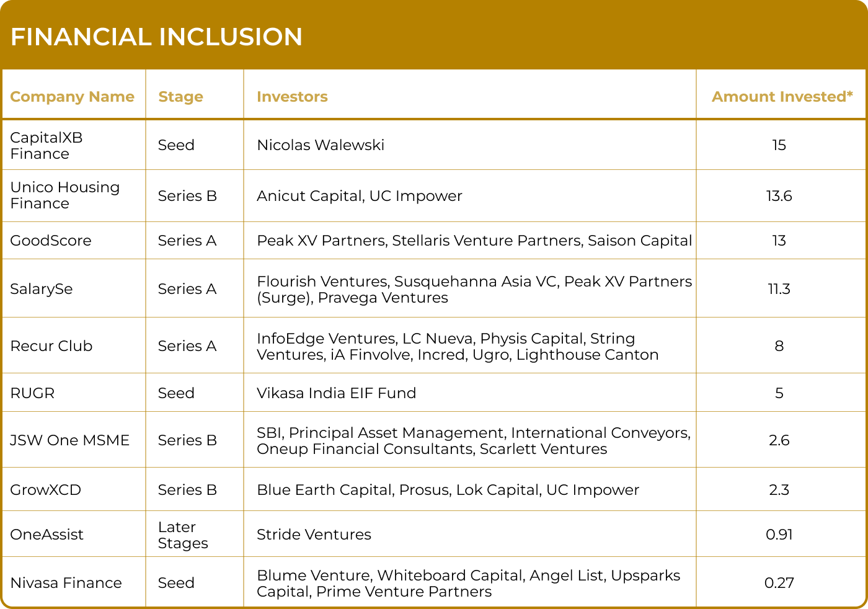This screenshot has width=868, height=609.
Task: Select the JSW One MSME cell
Action: 69,440
